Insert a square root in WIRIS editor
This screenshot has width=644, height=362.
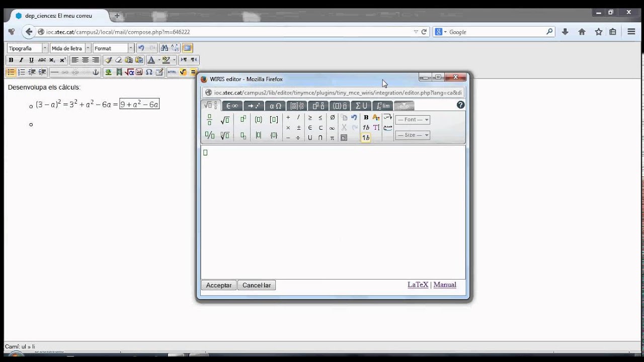(225, 120)
